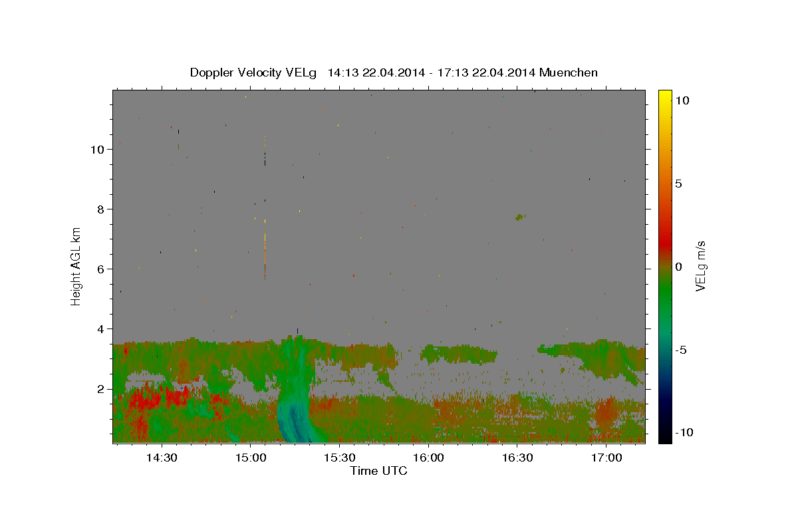Click the small olive echo near 16:30 at 8 km
This screenshot has width=798, height=532.
point(520,217)
